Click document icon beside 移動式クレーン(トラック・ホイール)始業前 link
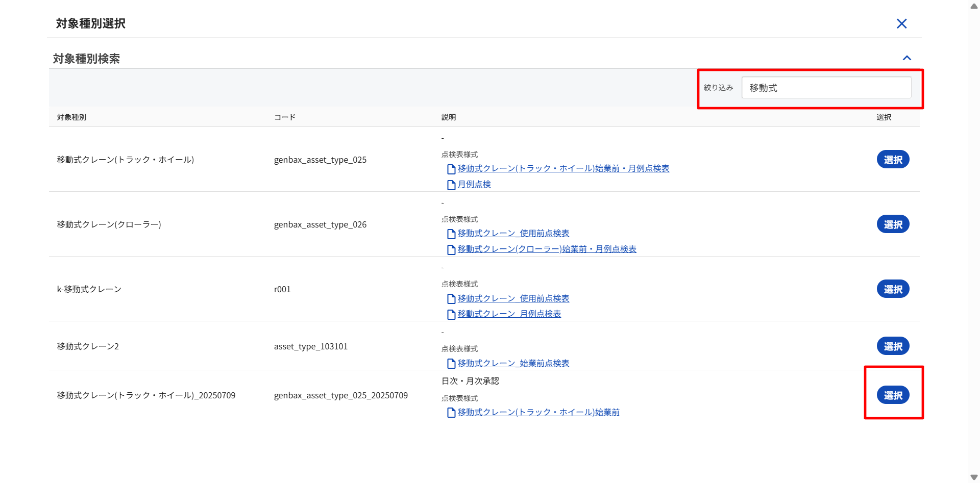 coord(451,413)
